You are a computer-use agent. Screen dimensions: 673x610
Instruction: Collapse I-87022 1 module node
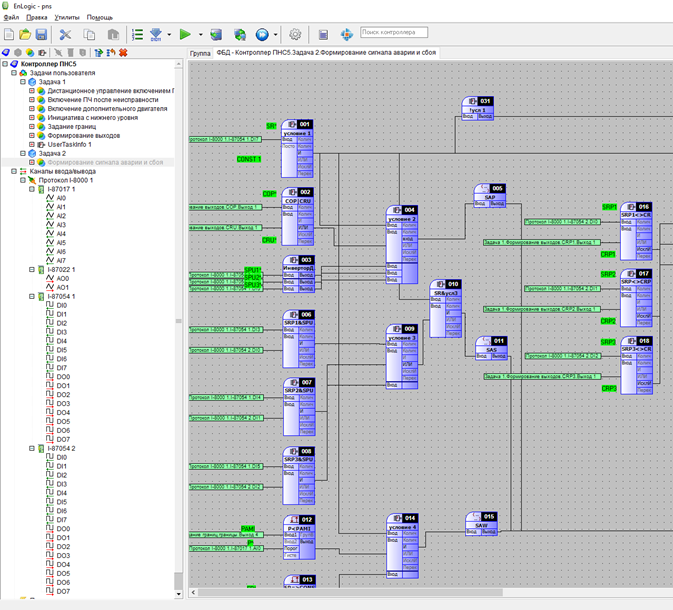point(32,270)
